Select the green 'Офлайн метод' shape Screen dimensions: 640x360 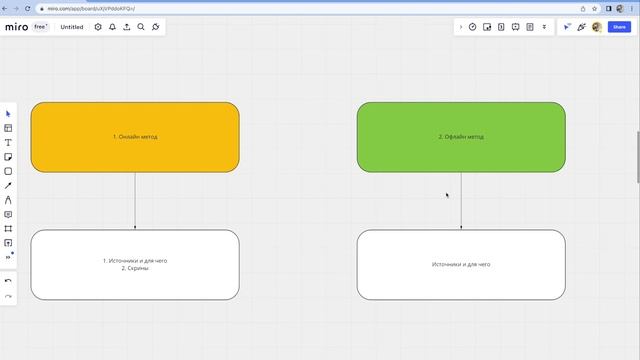tap(461, 137)
